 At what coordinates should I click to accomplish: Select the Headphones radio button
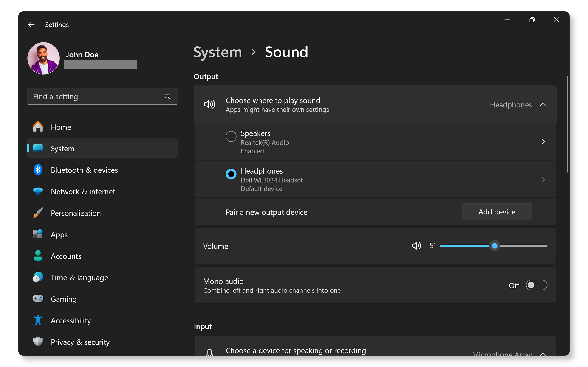click(231, 174)
